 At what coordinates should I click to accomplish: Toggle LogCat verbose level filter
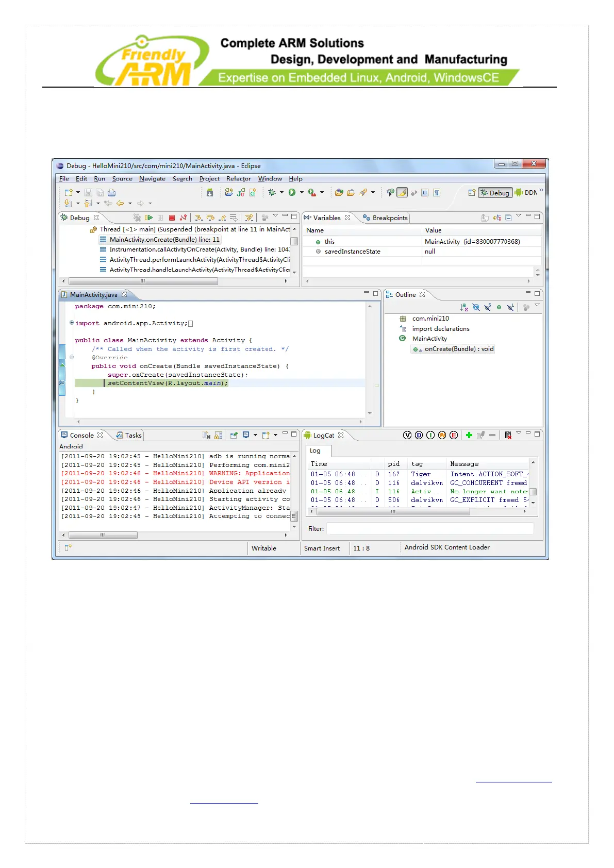coord(407,436)
